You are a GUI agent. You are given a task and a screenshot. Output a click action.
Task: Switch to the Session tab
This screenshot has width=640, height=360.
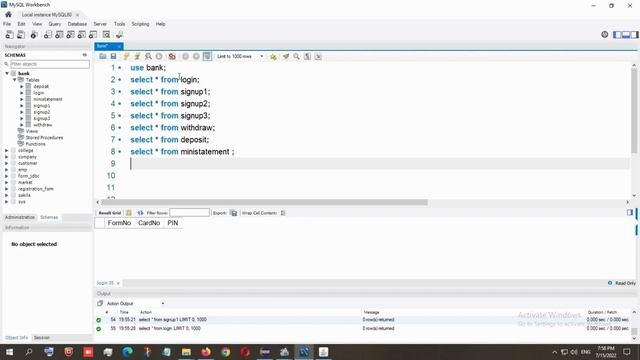coord(42,338)
